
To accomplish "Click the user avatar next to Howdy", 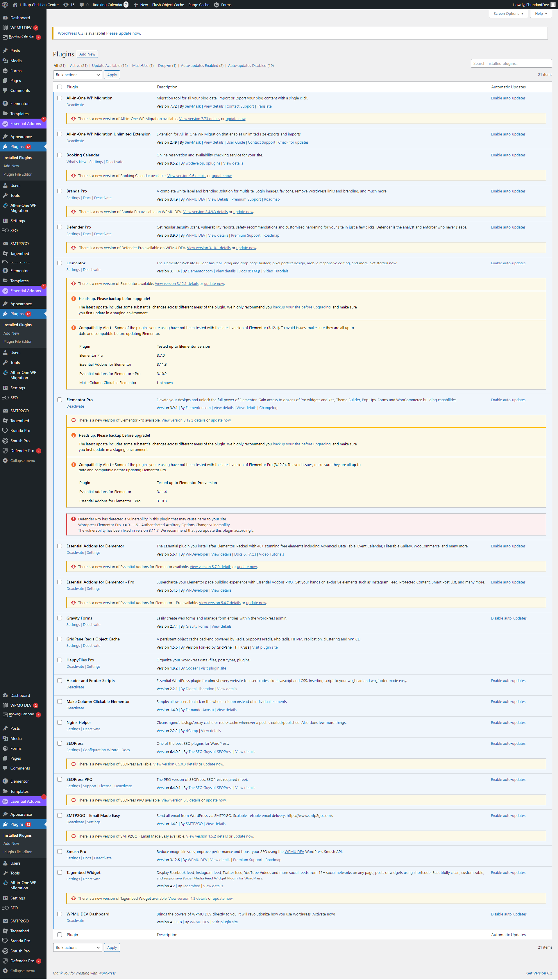I will pyautogui.click(x=553, y=5).
